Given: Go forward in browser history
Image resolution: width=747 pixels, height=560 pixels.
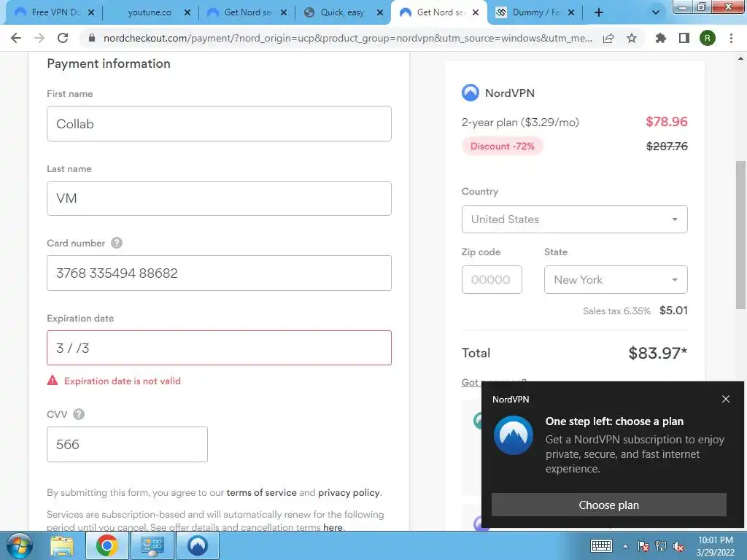Looking at the screenshot, I should (39, 38).
